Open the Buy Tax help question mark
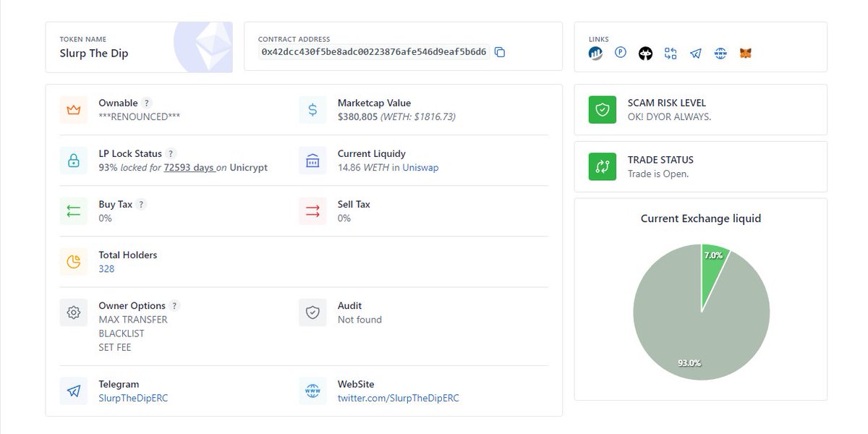This screenshot has width=868, height=434. (x=142, y=205)
